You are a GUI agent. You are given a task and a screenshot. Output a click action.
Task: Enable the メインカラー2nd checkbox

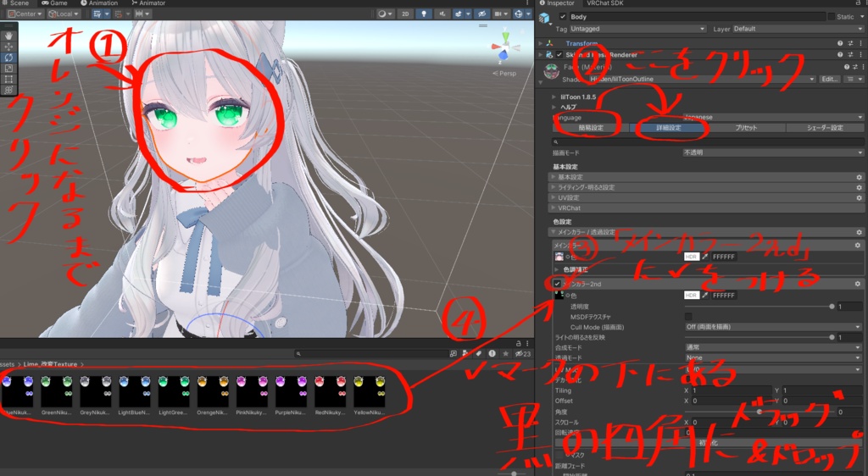click(x=558, y=284)
